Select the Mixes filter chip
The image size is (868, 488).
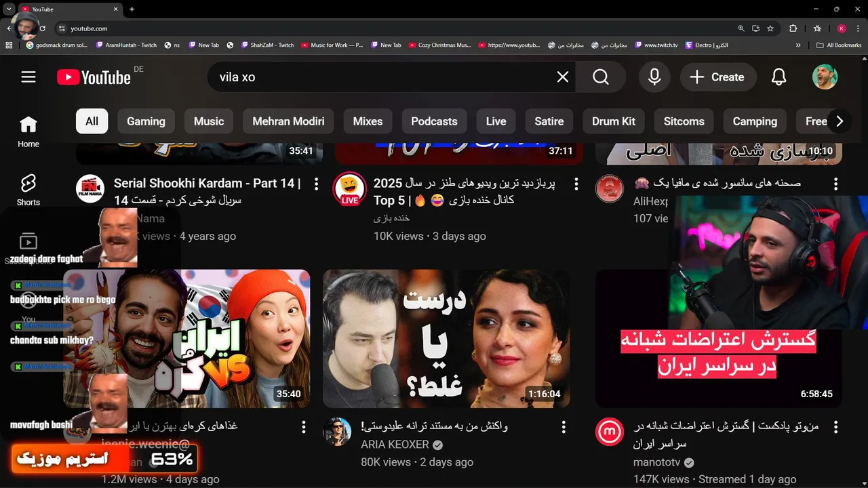368,121
